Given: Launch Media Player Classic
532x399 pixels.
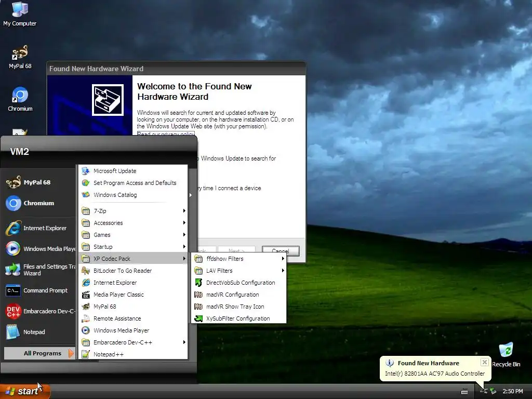Looking at the screenshot, I should 133,295.
